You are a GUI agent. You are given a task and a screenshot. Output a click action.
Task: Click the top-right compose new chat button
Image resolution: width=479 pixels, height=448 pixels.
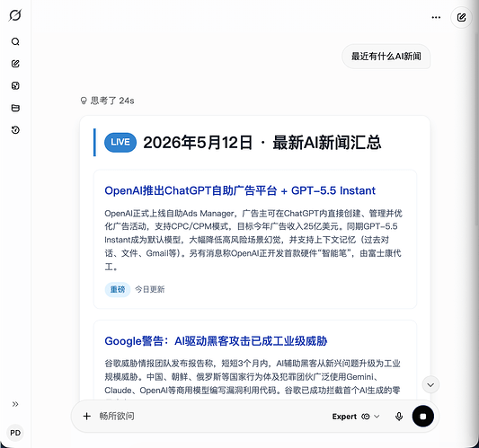(461, 17)
